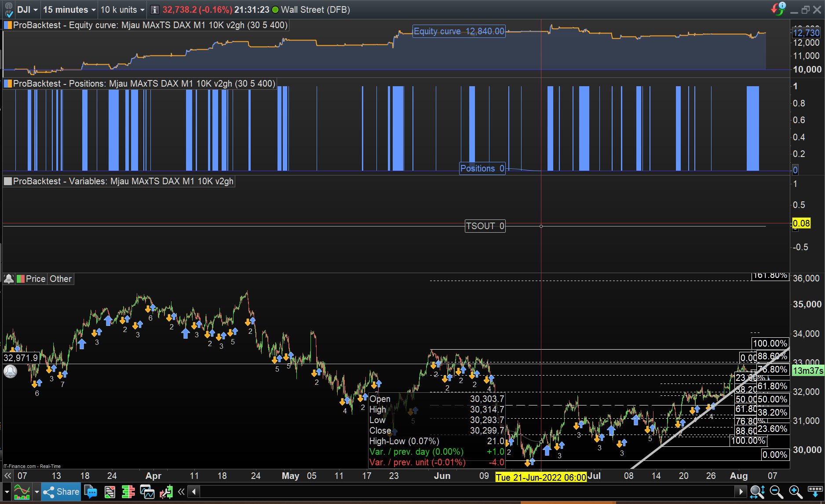Toggle the price alert bell icon
The image size is (825, 504).
coord(9,279)
